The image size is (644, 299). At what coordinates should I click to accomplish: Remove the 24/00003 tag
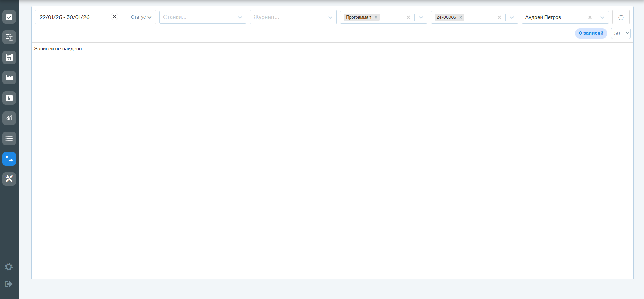point(461,17)
